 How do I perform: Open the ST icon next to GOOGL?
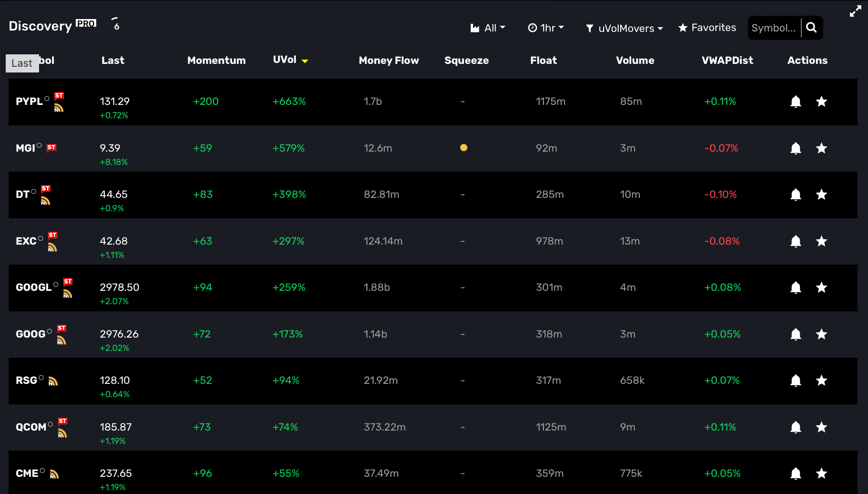click(68, 281)
